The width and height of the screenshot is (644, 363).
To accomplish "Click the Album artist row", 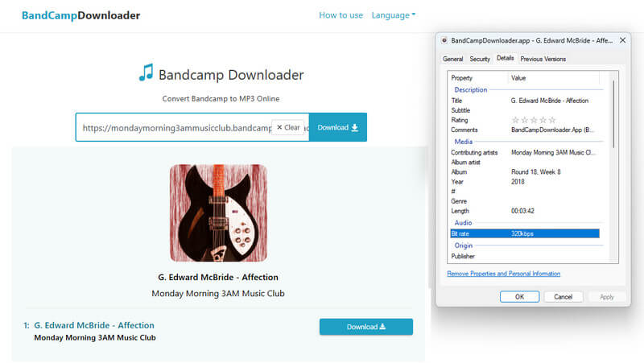I will (525, 163).
